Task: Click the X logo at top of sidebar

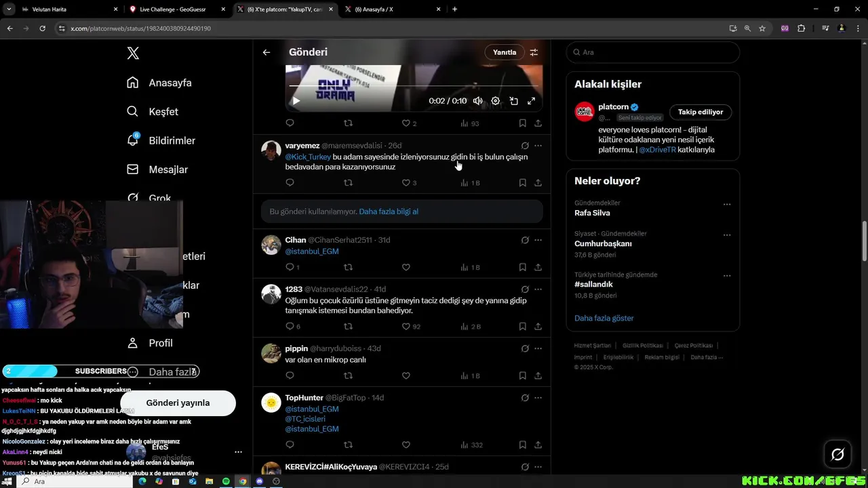Action: click(133, 54)
